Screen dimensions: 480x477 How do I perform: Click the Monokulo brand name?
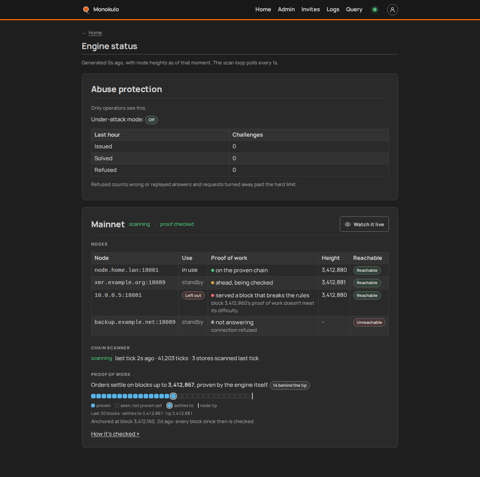(106, 9)
